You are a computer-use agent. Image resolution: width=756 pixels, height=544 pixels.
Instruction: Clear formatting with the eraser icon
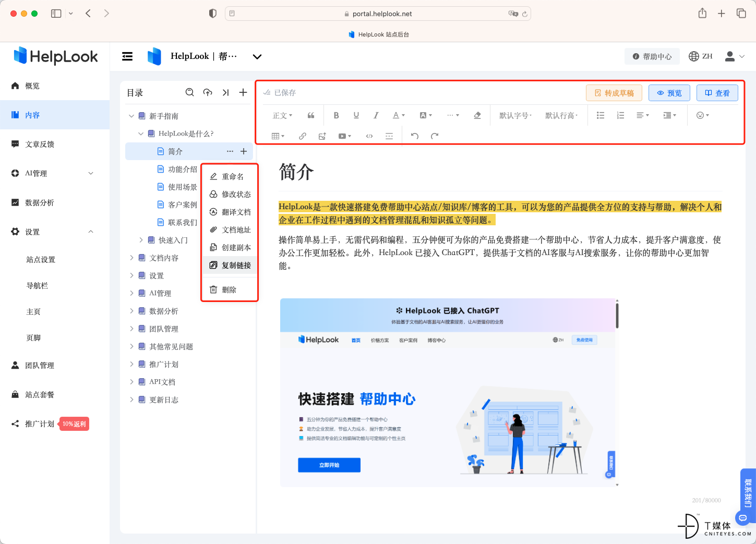pos(477,115)
